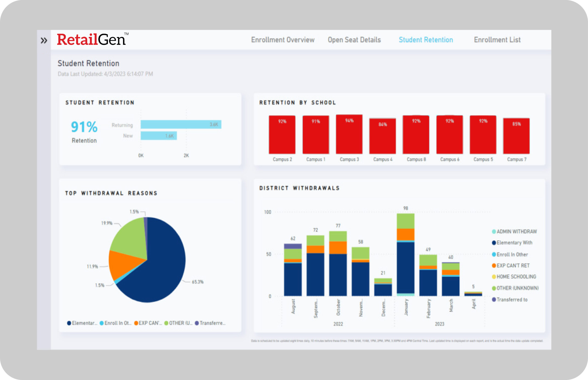The width and height of the screenshot is (588, 380).
Task: Click OTHER (U... pie legend item
Action: 178,323
